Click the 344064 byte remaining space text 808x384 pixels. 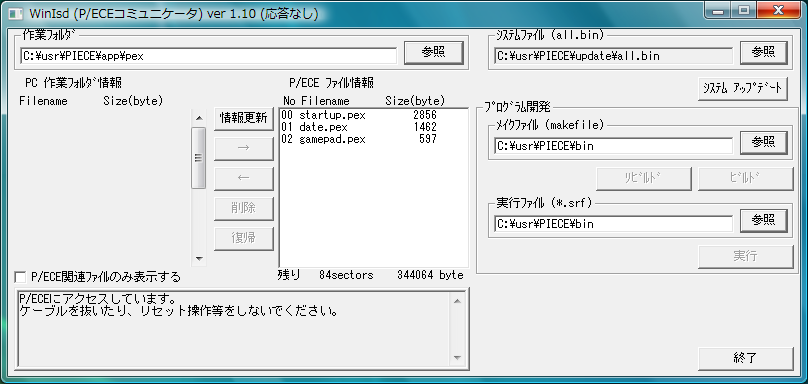pos(430,275)
